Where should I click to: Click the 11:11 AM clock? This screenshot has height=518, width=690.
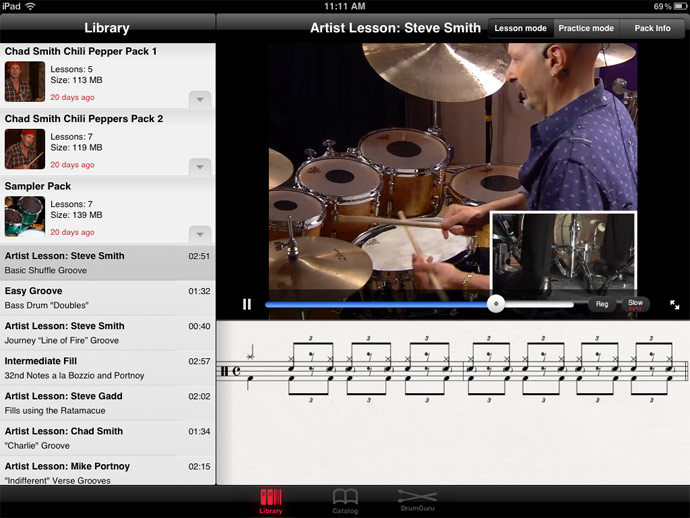[x=345, y=6]
